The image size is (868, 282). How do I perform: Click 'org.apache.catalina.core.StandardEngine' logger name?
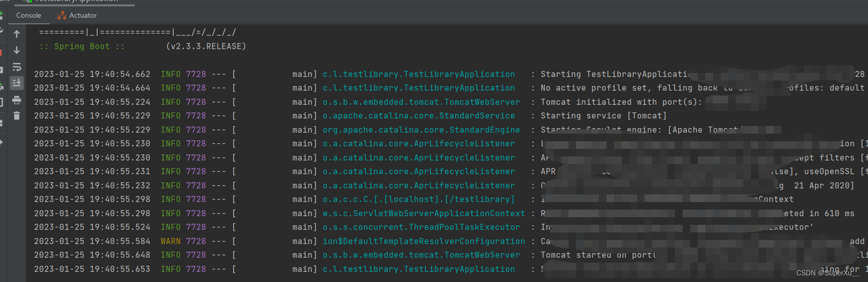coord(421,130)
